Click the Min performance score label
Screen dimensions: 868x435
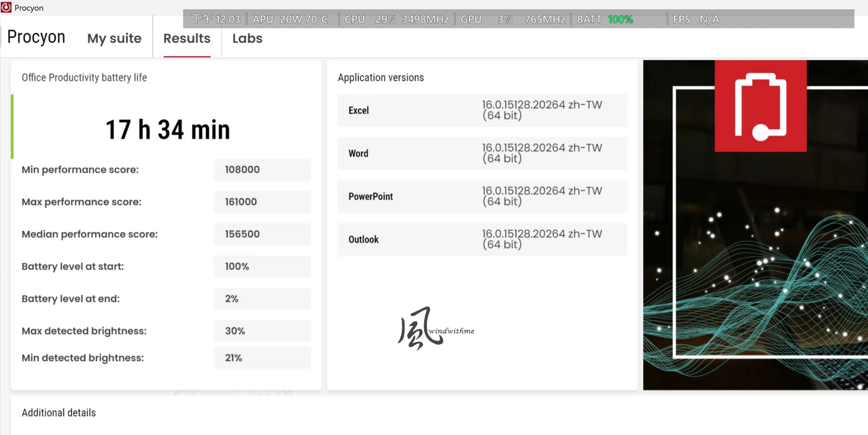coord(80,169)
